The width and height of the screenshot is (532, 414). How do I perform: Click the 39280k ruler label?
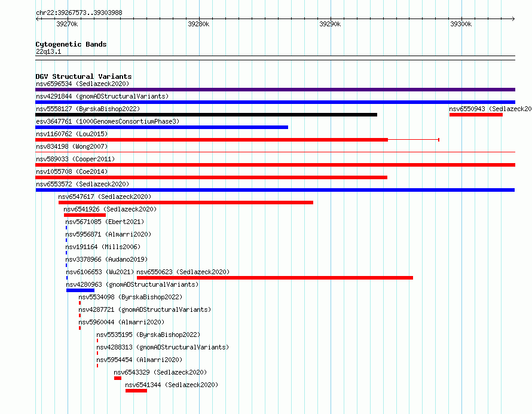[198, 24]
